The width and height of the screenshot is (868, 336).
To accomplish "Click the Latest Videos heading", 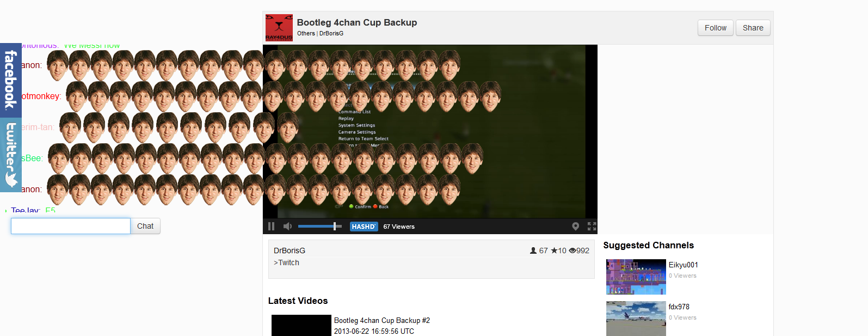I will click(x=298, y=301).
